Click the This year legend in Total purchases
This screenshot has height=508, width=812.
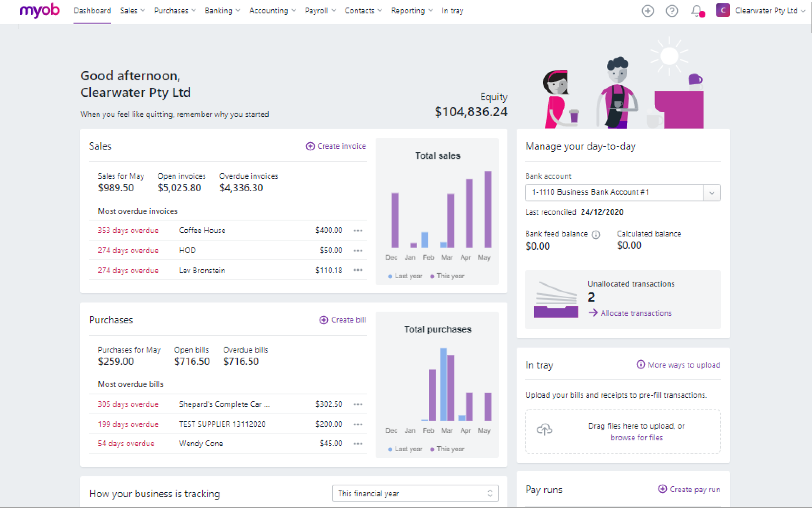click(x=447, y=449)
